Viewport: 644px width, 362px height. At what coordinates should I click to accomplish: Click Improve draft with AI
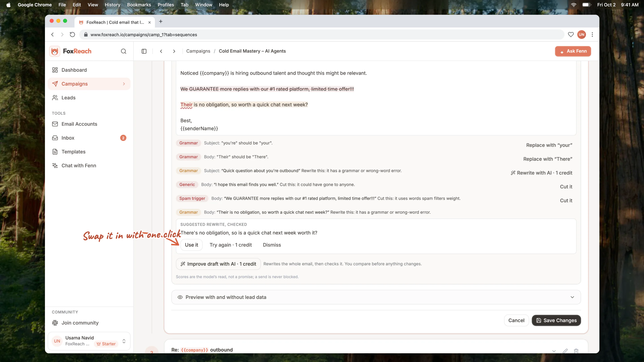[218, 264]
